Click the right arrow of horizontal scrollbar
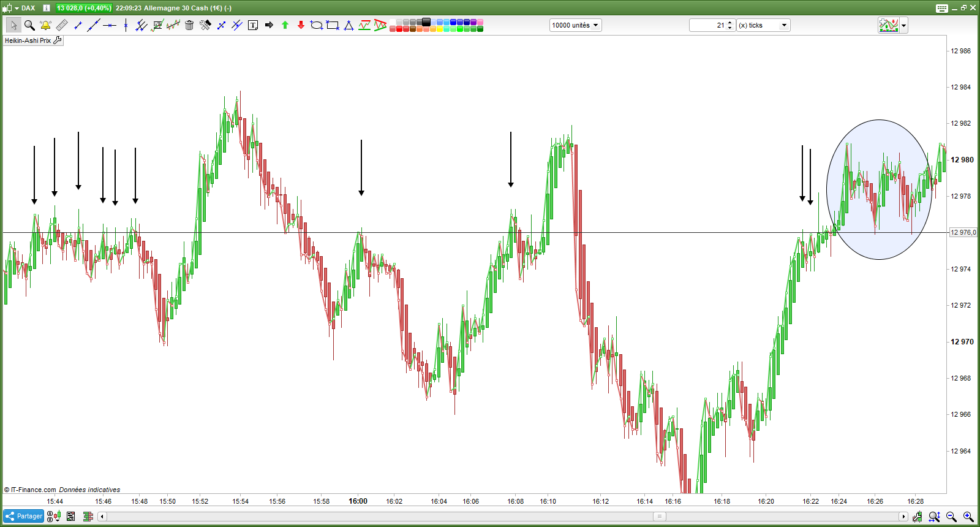 903,517
